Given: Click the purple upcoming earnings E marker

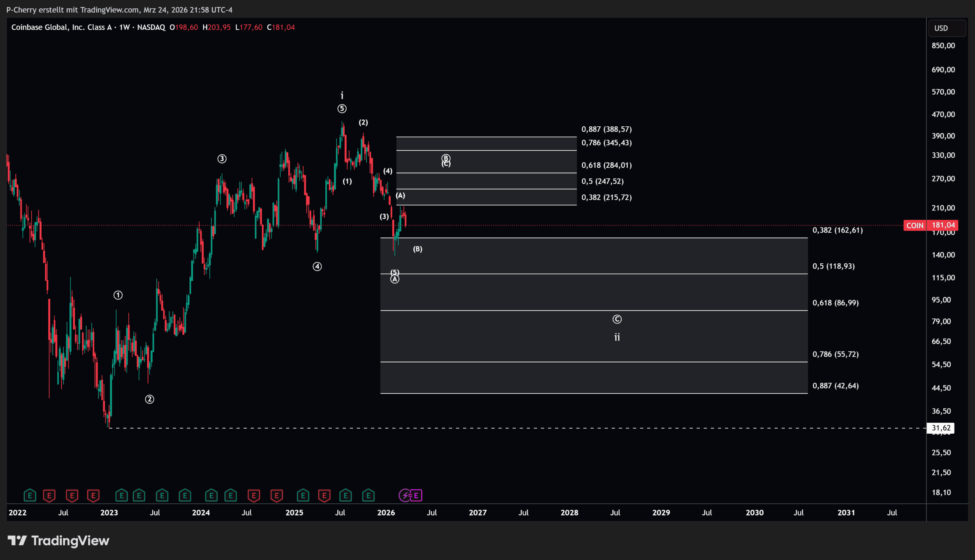Looking at the screenshot, I should pos(416,495).
